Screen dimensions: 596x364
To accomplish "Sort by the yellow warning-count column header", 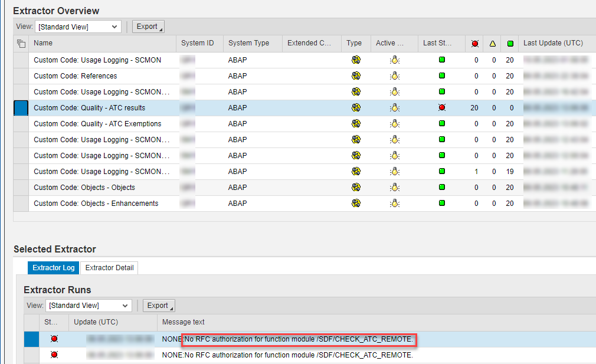I will pos(493,43).
